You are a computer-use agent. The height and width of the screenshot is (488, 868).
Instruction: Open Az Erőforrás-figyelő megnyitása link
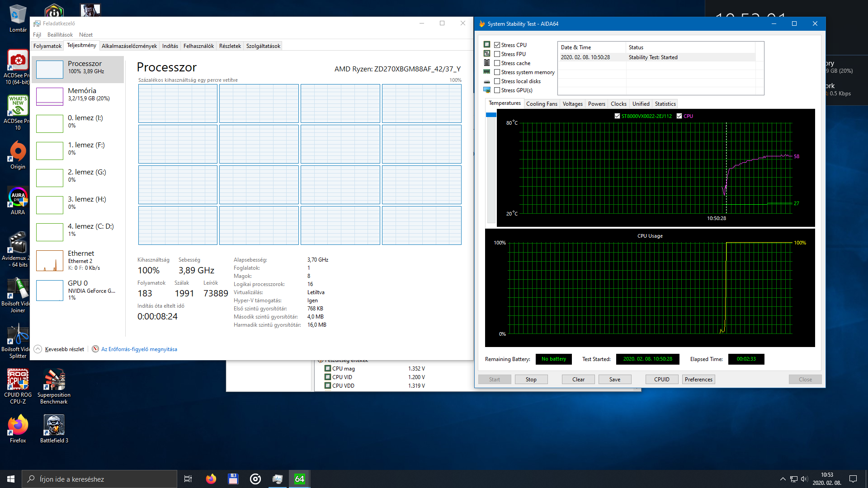tap(139, 349)
